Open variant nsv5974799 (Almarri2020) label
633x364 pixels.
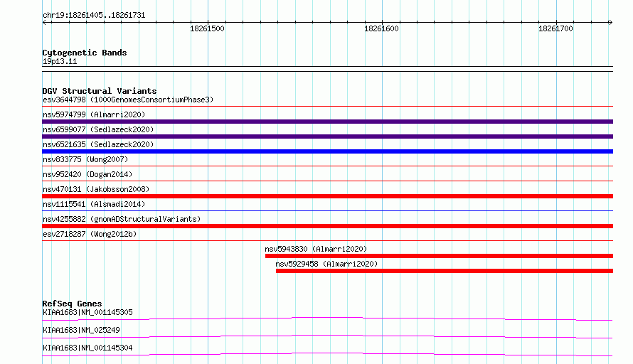94,114
